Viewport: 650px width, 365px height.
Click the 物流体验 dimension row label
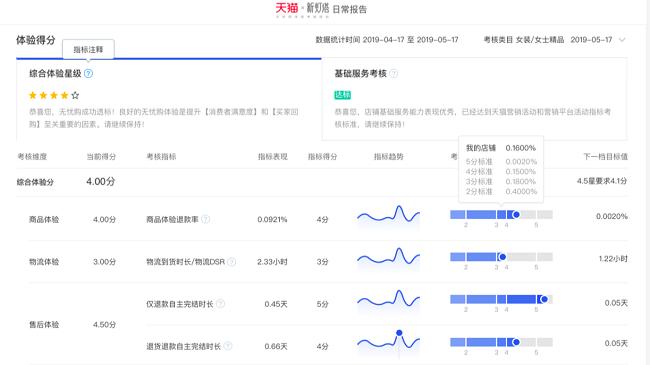click(44, 262)
